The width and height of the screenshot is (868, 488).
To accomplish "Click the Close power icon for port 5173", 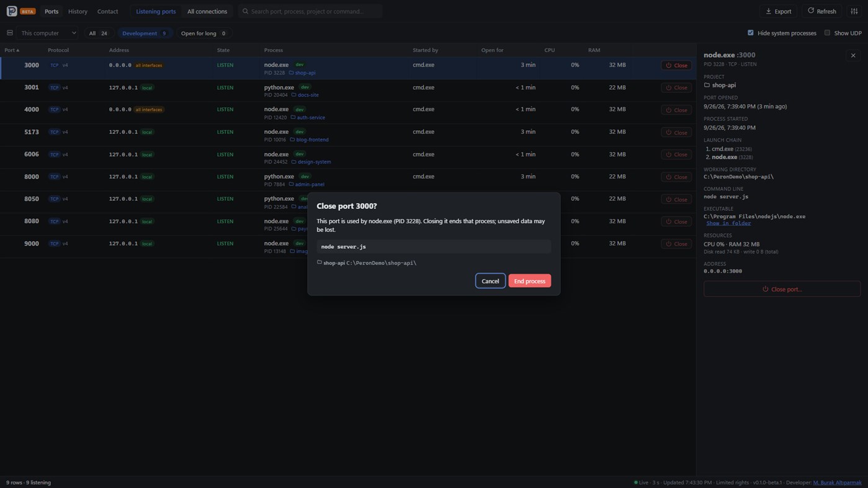I will click(668, 132).
